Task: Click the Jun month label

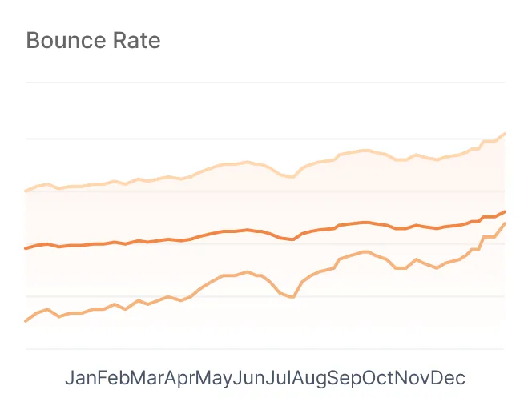Action: 249,377
